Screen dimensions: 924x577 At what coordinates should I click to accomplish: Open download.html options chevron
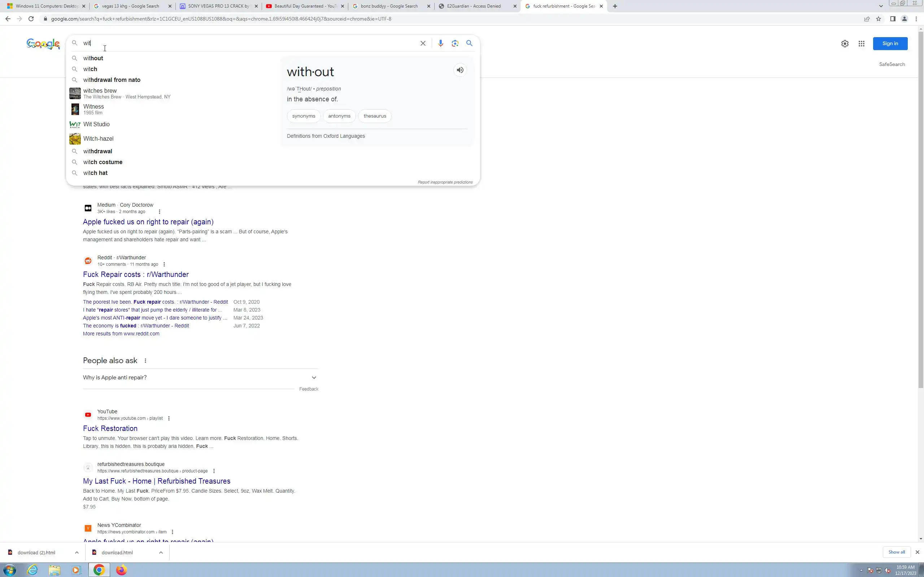(161, 552)
